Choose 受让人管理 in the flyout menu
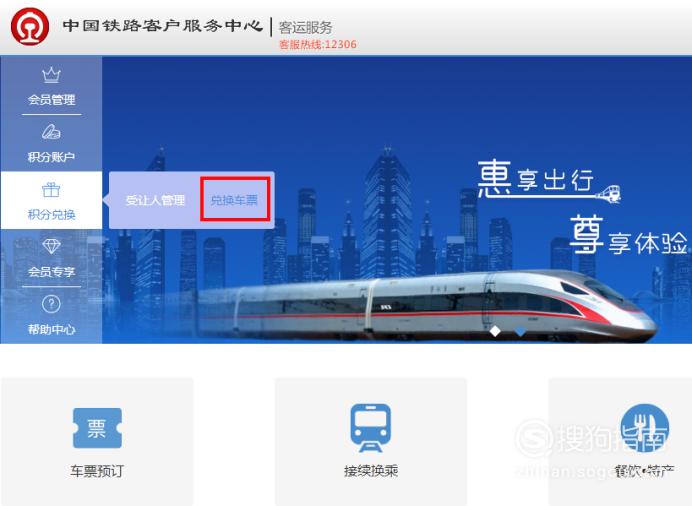The height and width of the screenshot is (506, 692). [155, 200]
